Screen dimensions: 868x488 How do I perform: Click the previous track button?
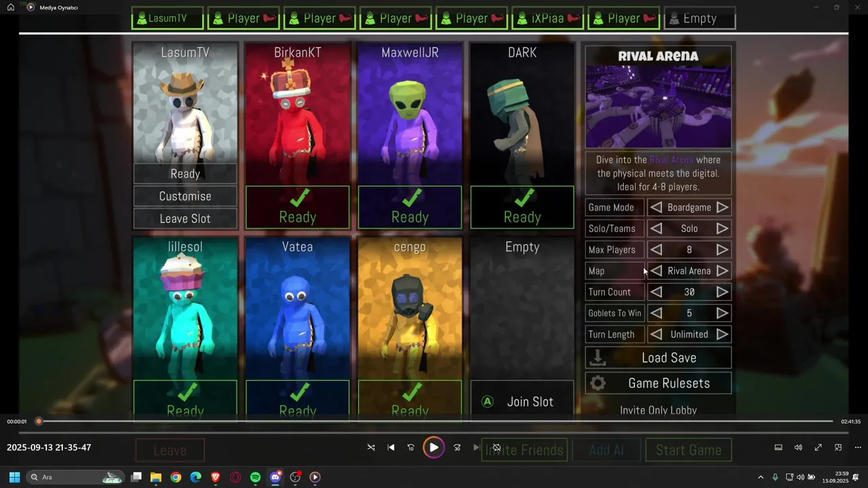click(x=391, y=447)
